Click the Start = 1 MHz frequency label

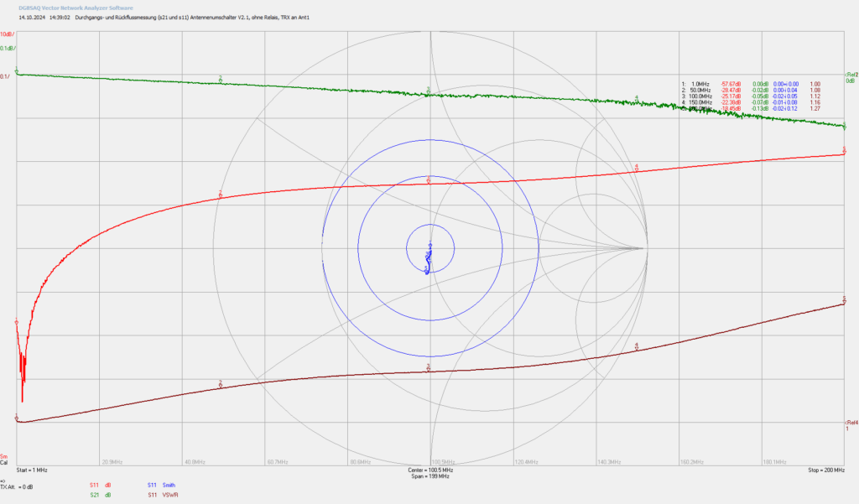point(32,470)
